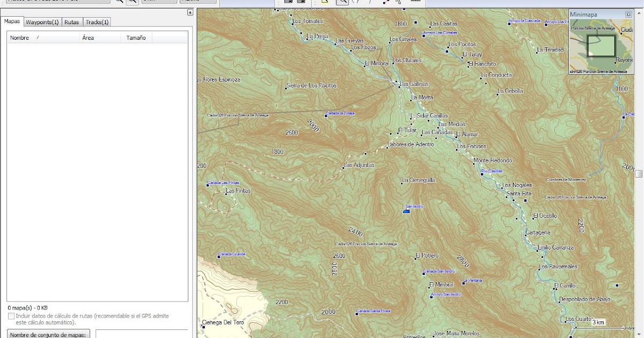Sort map list by Tamaño column
The width and height of the screenshot is (644, 338).
[x=137, y=38]
